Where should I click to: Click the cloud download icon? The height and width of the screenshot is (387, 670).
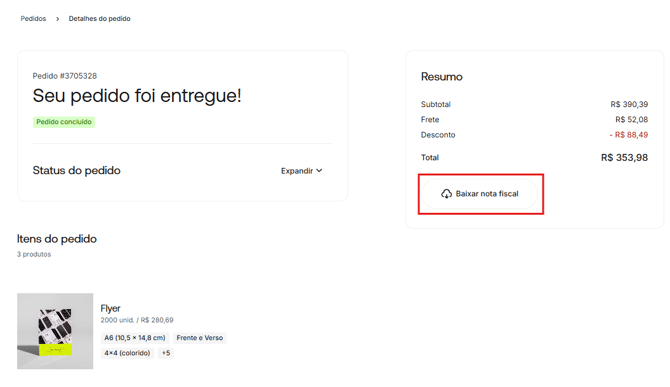pyautogui.click(x=447, y=194)
